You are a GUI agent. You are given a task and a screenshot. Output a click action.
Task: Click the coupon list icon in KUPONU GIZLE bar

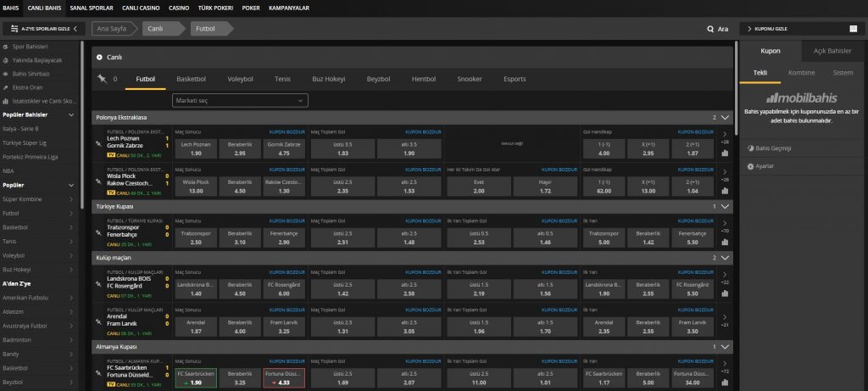tap(853, 29)
